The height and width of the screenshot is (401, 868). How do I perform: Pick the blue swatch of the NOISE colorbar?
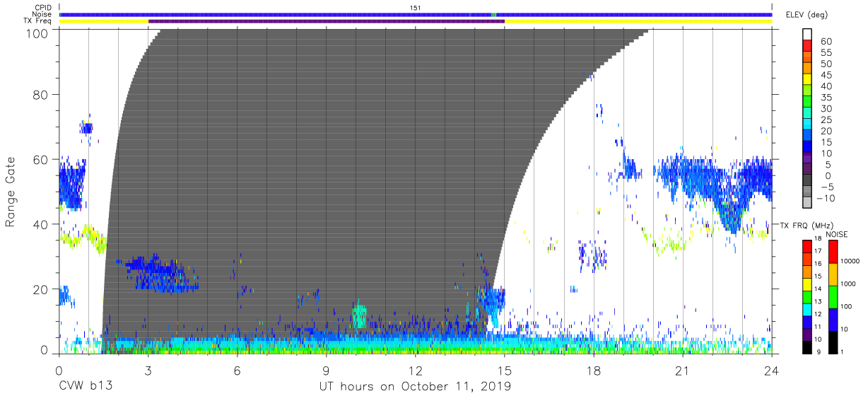click(833, 320)
